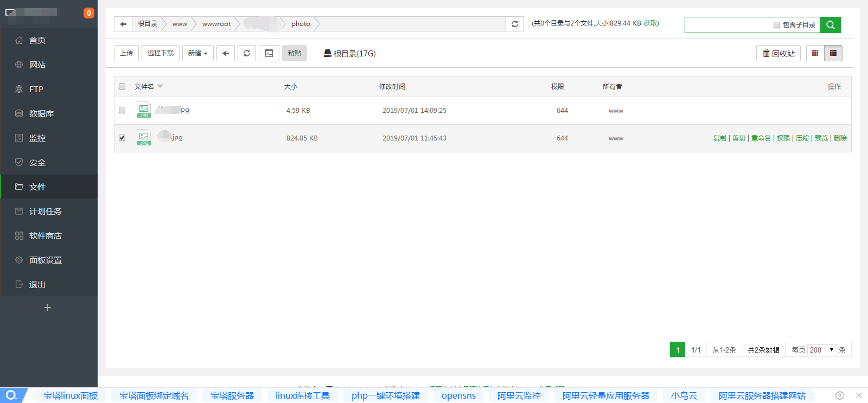Screen dimensions: 868x403
Task: Click the blue search circle icon bottom-left
Action: tap(11, 395)
